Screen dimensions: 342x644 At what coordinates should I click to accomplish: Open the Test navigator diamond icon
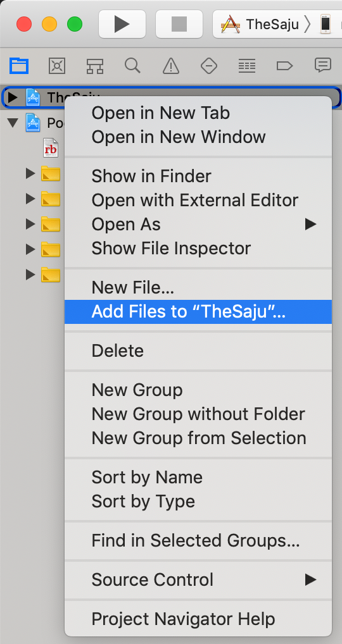coord(209,66)
